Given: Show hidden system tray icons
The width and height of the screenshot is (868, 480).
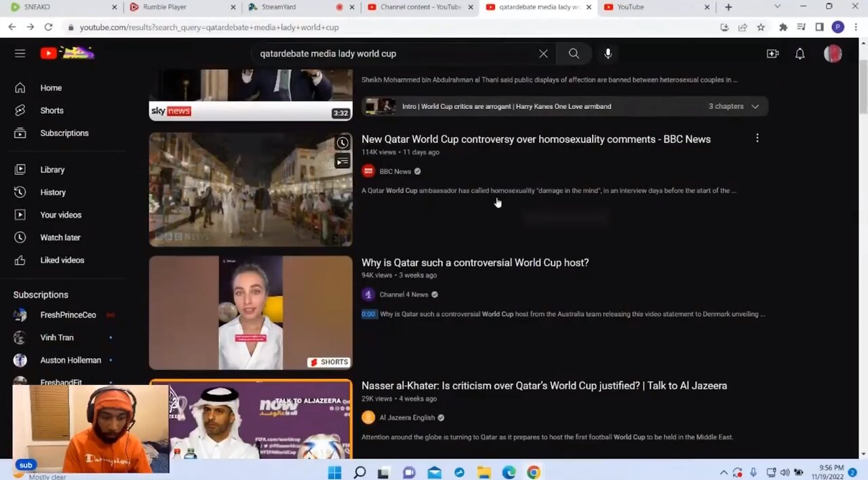Looking at the screenshot, I should [723, 473].
